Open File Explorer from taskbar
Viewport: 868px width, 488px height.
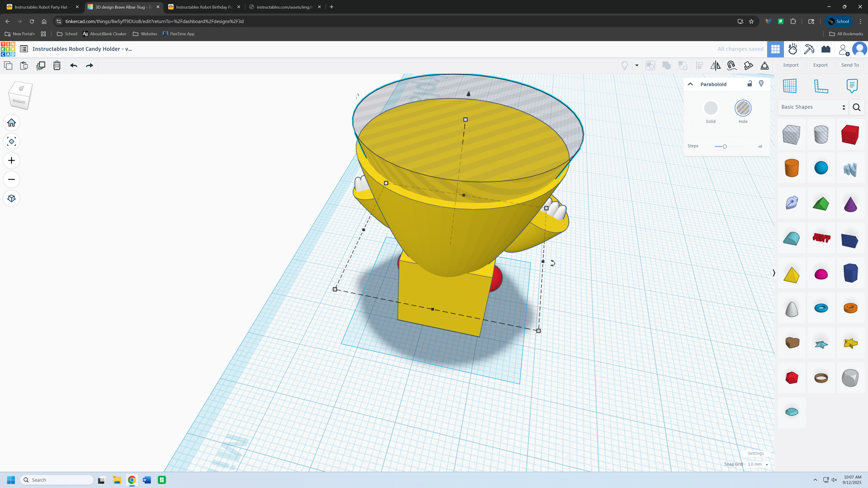point(117,480)
